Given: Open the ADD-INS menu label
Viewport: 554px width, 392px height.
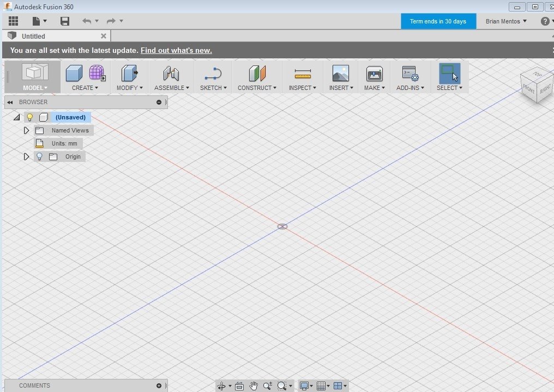Looking at the screenshot, I should coord(410,88).
